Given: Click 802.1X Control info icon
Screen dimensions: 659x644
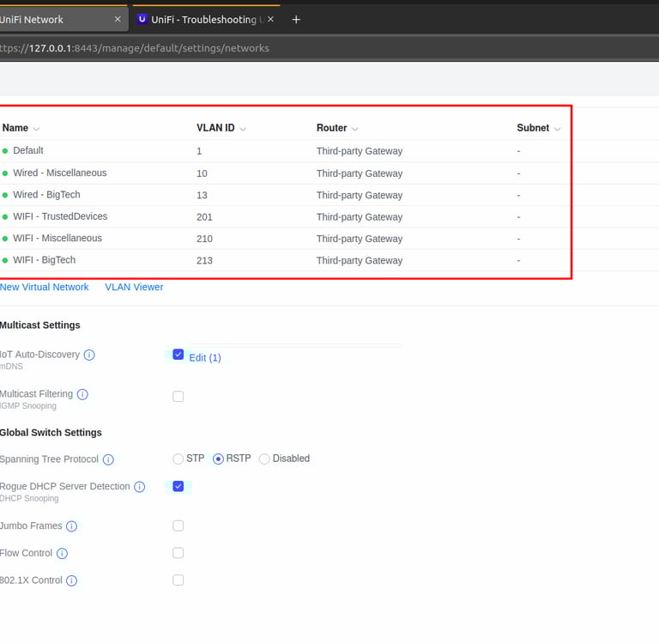Looking at the screenshot, I should [72, 581].
